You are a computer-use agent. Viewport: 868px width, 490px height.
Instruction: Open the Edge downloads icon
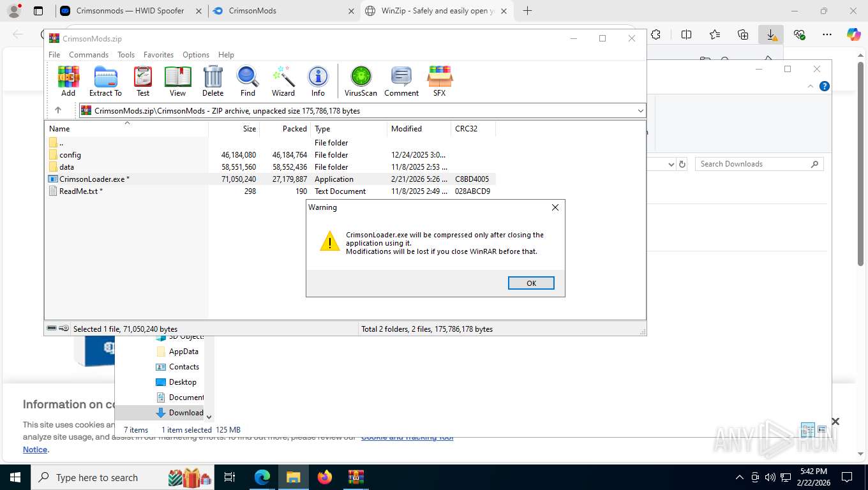tap(771, 34)
